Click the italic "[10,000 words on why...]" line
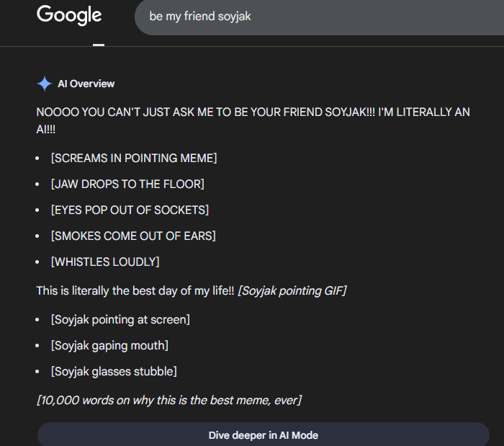The height and width of the screenshot is (446, 504). 168,400
